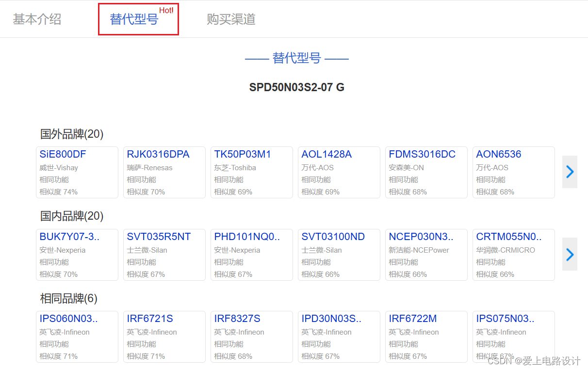Click the 国外品牌(20) heading
Screen dimensions: 588x370
[x=72, y=134]
